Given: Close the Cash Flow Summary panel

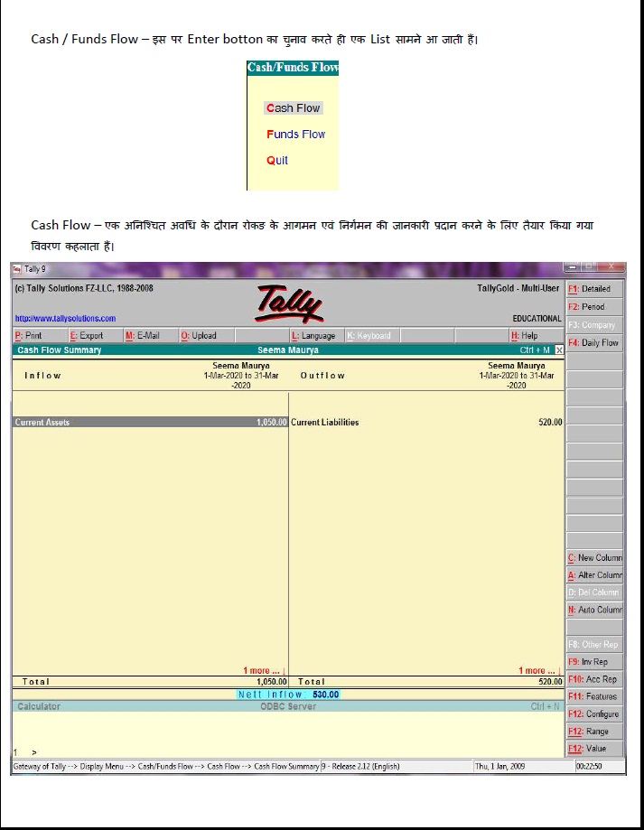Looking at the screenshot, I should (559, 350).
